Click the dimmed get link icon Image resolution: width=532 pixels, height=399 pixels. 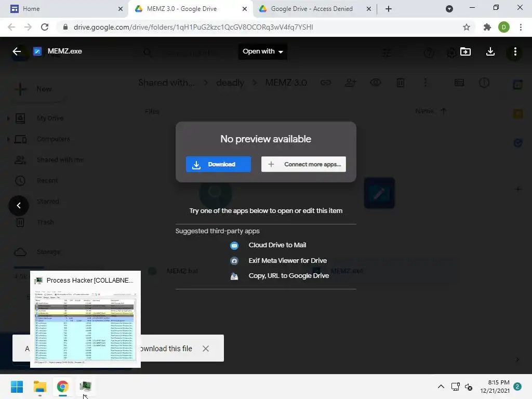[x=325, y=83]
